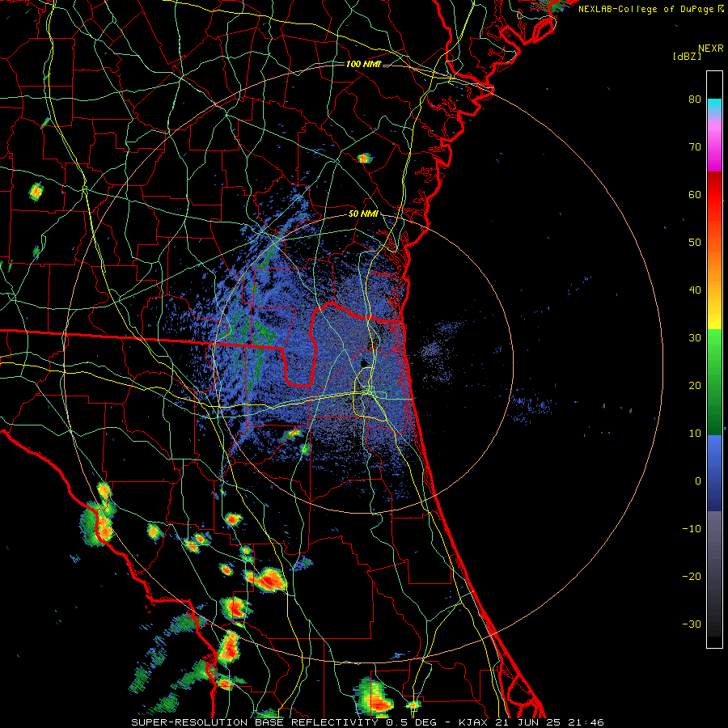Viewport: 728px width, 728px height.
Task: Click the 60 value on the dBZ scale
Action: click(x=695, y=194)
